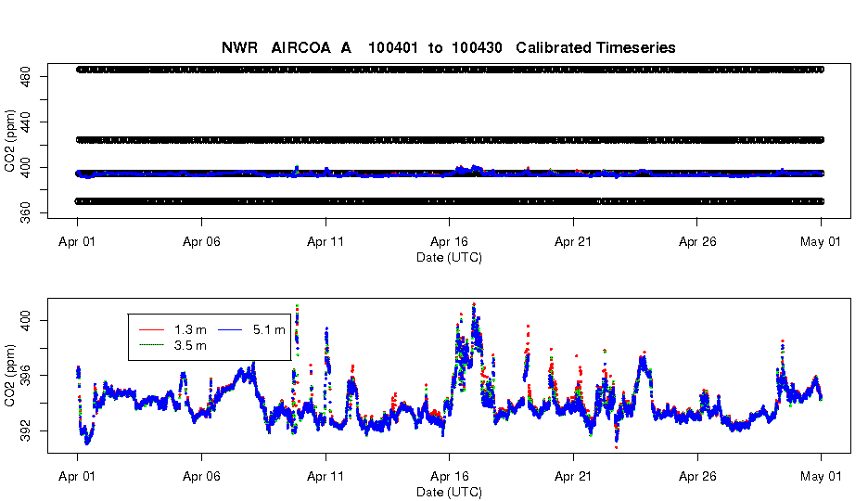
Task: Click the 400 tick label on the bottom y-axis
Action: point(26,320)
